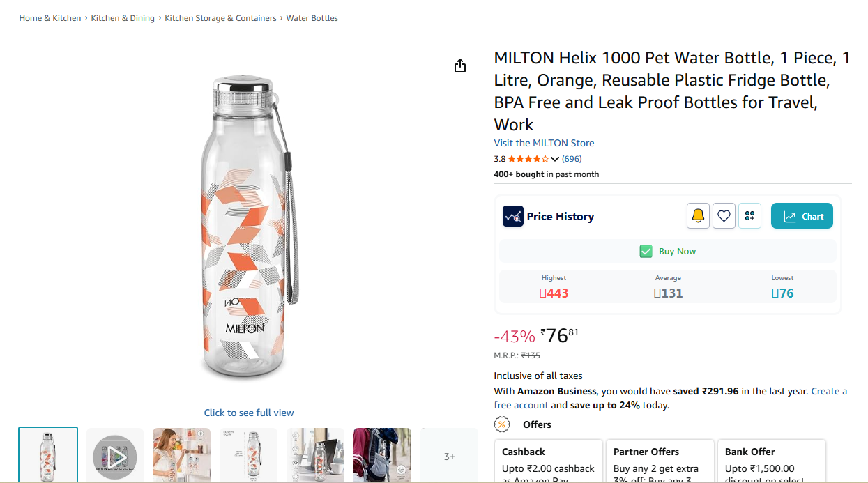
Task: Open the 696 ratings link
Action: click(x=572, y=159)
